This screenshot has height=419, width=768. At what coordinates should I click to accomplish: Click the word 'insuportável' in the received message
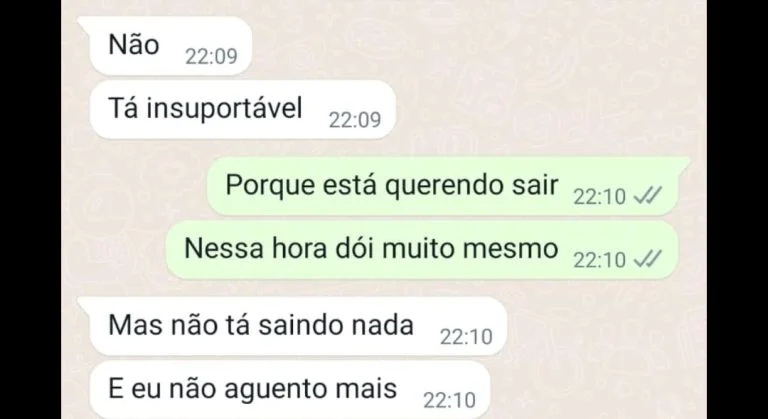[224, 109]
